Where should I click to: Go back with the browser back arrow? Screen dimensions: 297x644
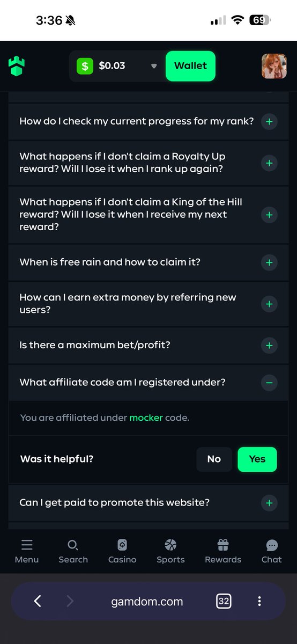(x=38, y=601)
